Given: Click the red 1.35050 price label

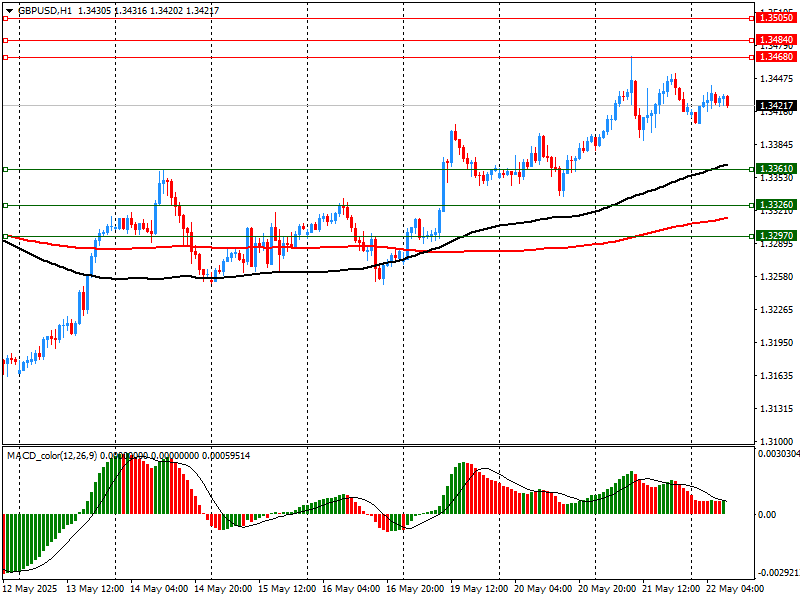Looking at the screenshot, I should tap(776, 18).
